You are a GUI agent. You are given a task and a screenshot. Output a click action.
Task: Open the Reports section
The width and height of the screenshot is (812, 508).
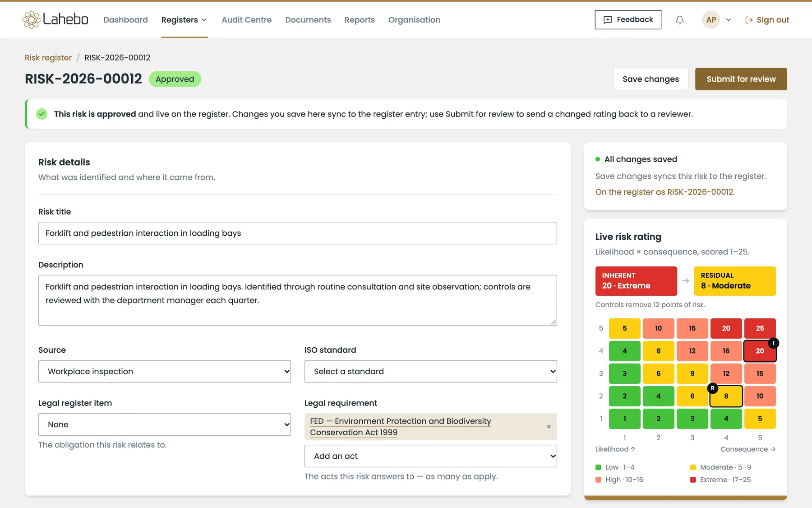click(x=360, y=20)
